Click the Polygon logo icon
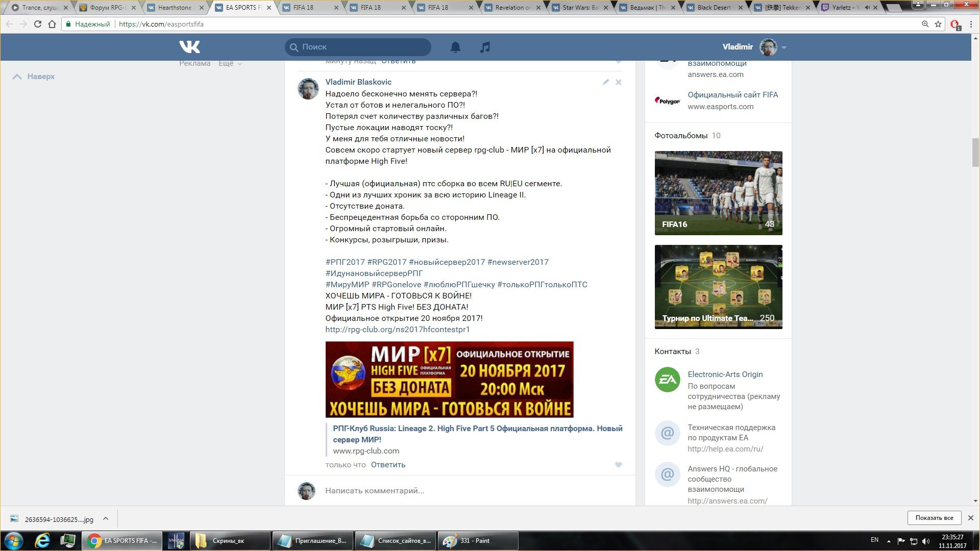 (x=667, y=101)
